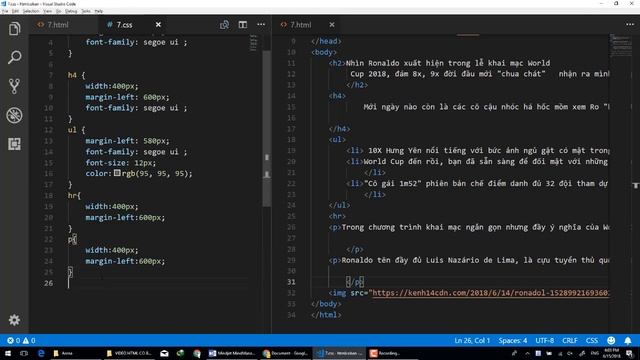Open VIDEO HTML folder taskbar item

tap(129, 353)
